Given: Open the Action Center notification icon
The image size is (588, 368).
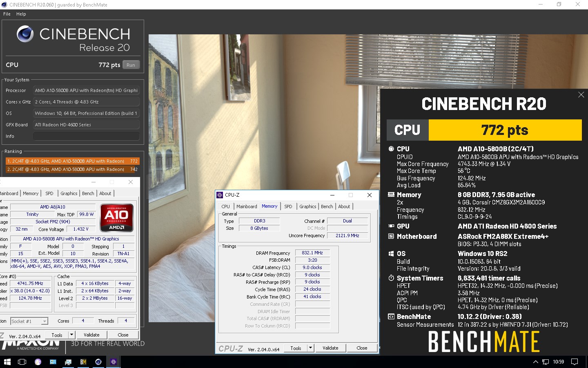Looking at the screenshot, I should (575, 362).
